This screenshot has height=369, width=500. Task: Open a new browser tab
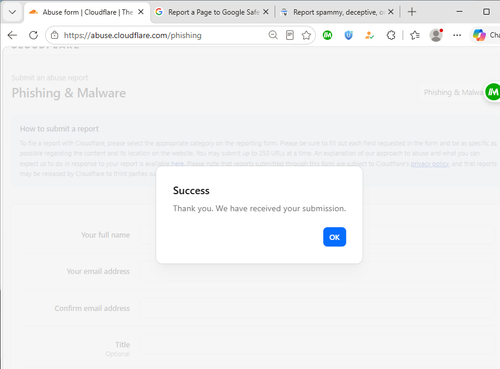pos(412,12)
